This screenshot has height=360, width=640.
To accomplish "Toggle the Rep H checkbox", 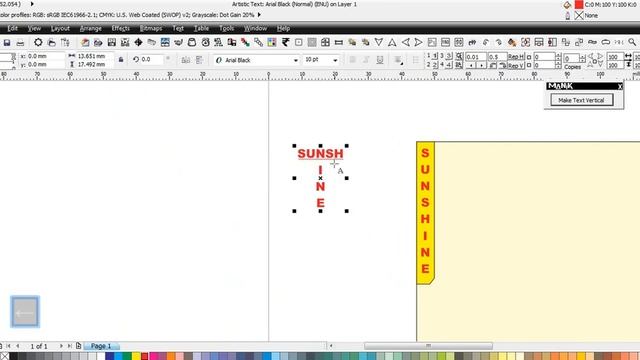I will pyautogui.click(x=529, y=57).
